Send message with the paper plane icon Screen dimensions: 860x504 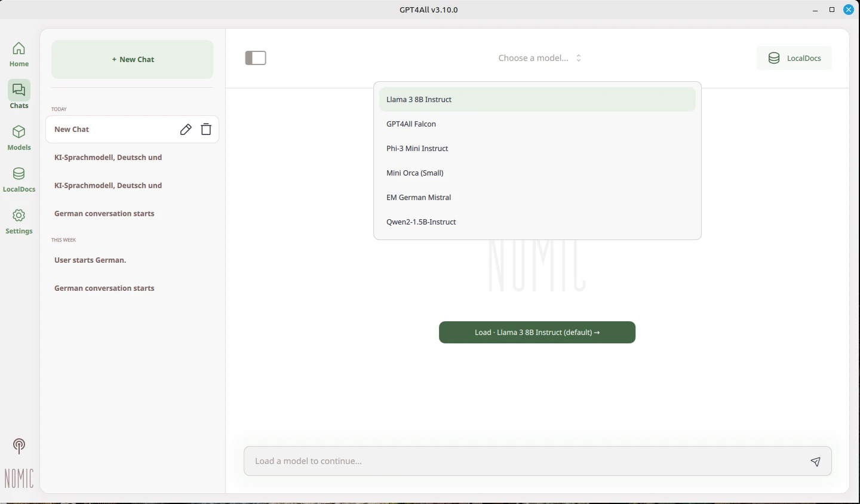click(x=816, y=462)
